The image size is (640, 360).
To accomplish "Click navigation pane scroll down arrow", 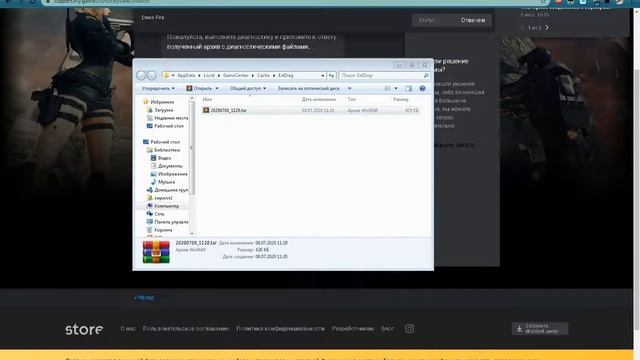I will point(192,233).
